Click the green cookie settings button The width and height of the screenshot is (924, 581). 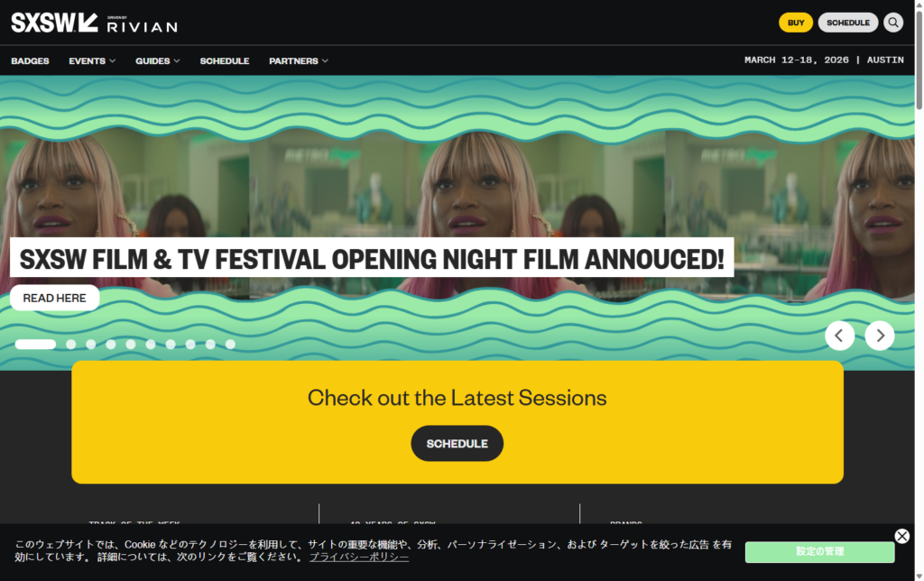[x=819, y=551]
